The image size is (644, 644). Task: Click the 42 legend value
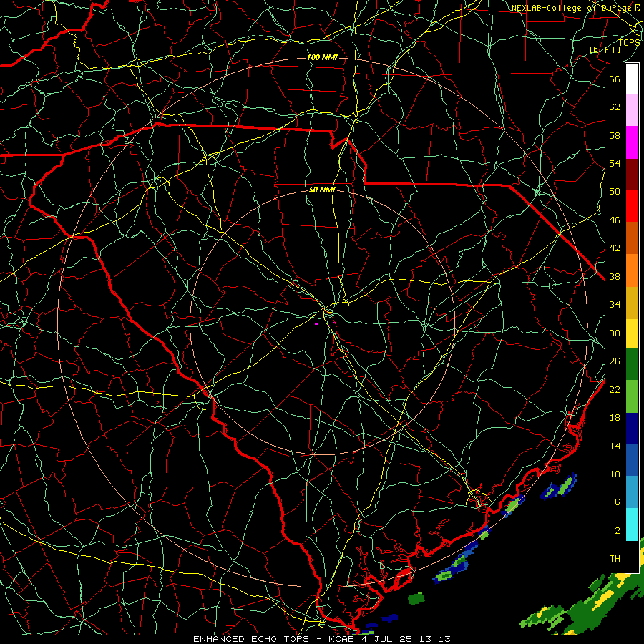click(x=615, y=248)
